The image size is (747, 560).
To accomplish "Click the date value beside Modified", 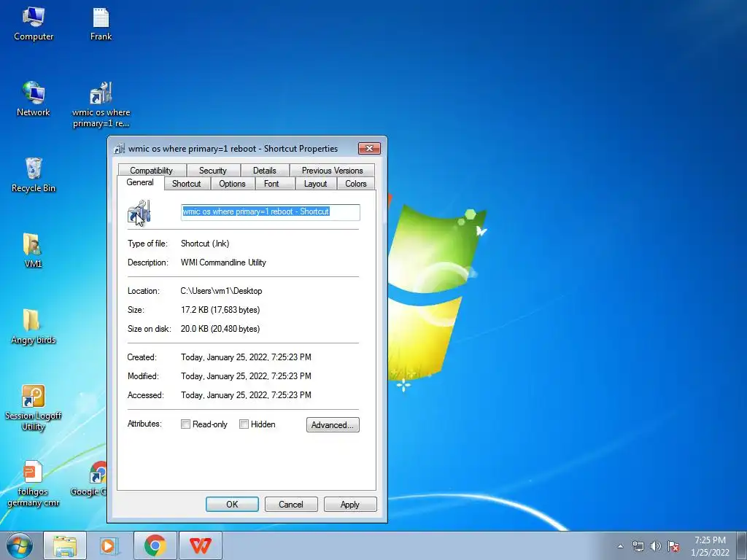I will pos(246,376).
